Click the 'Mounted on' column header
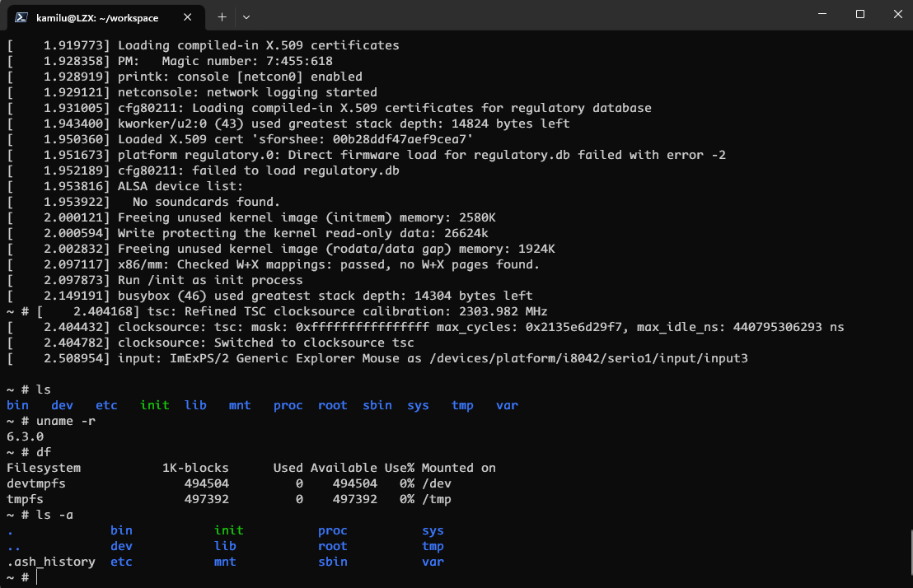 pos(458,468)
